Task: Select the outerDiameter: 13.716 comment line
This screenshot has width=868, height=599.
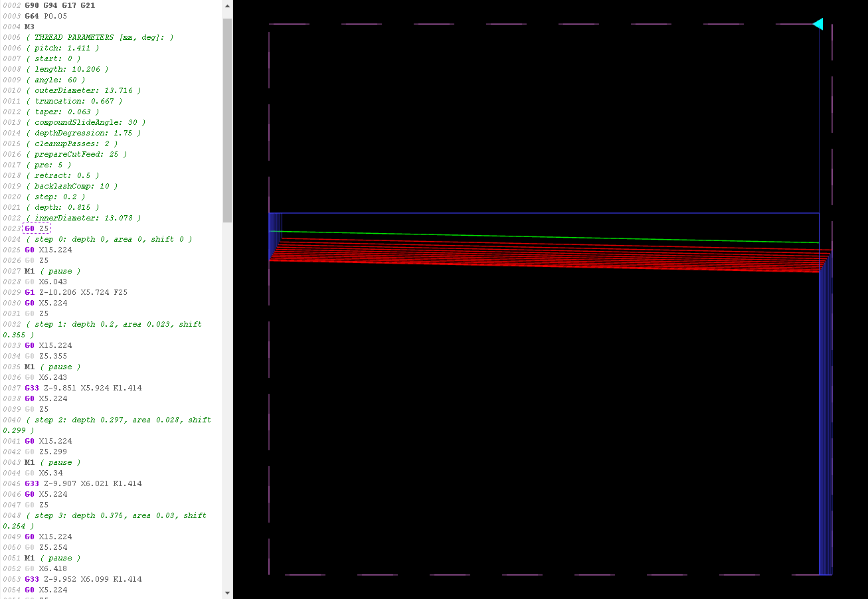Action: [83, 90]
